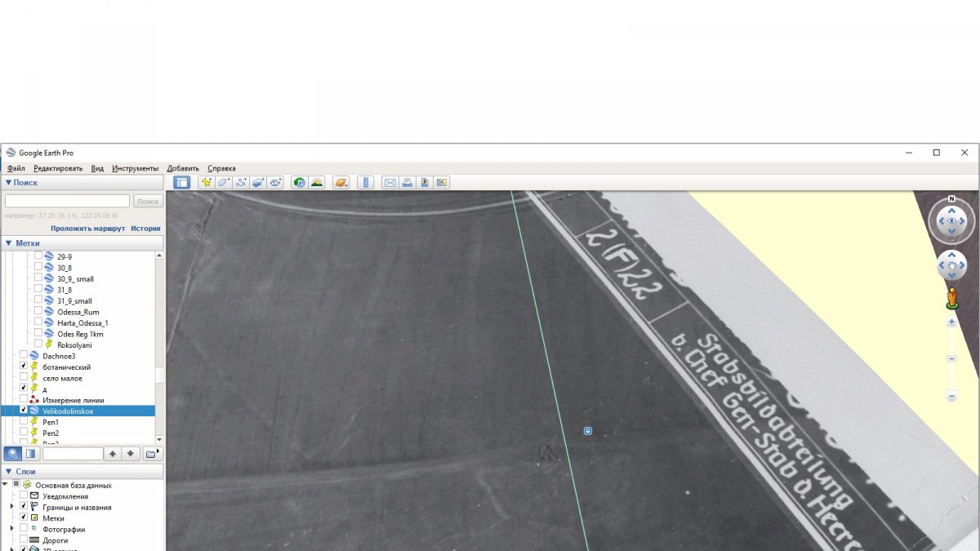The image size is (980, 551).
Task: Click placemark marker on the map
Action: (x=587, y=430)
